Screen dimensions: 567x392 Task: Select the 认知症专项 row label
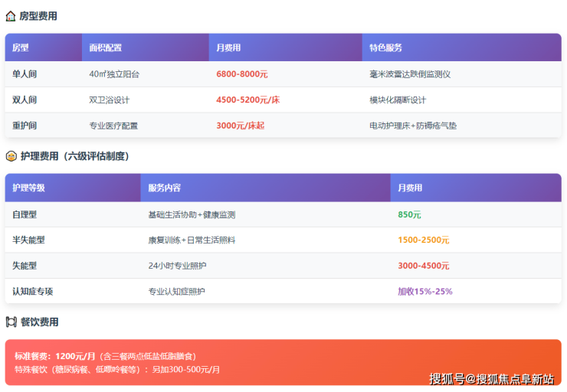(33, 291)
